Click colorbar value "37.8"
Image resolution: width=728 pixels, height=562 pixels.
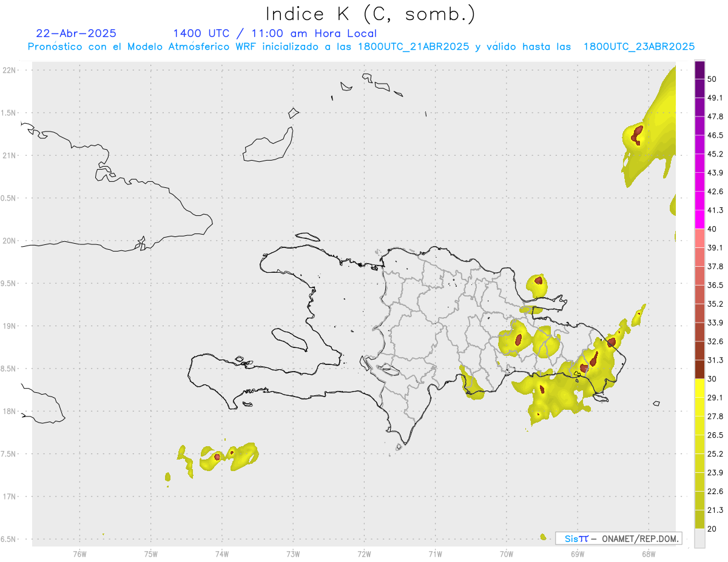(715, 267)
